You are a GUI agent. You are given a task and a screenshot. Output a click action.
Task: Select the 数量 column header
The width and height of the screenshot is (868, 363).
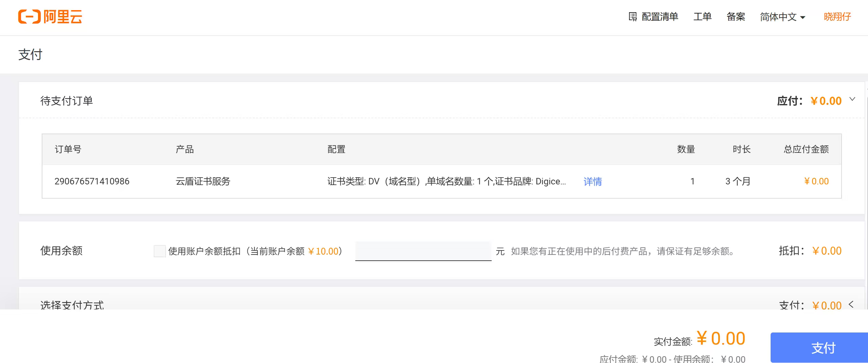click(x=686, y=149)
